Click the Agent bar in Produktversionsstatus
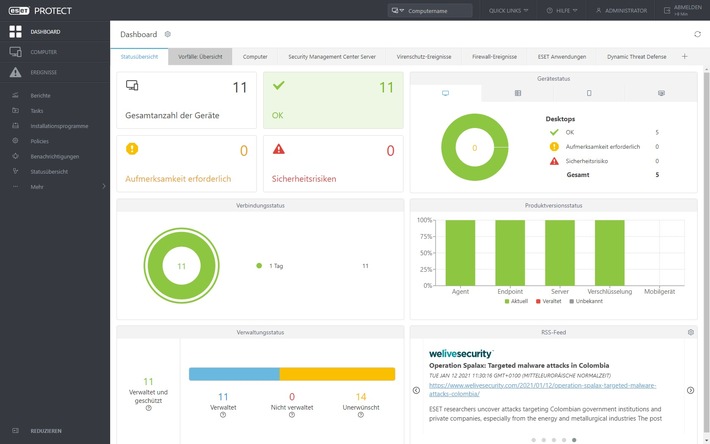710x444 pixels. [x=460, y=253]
